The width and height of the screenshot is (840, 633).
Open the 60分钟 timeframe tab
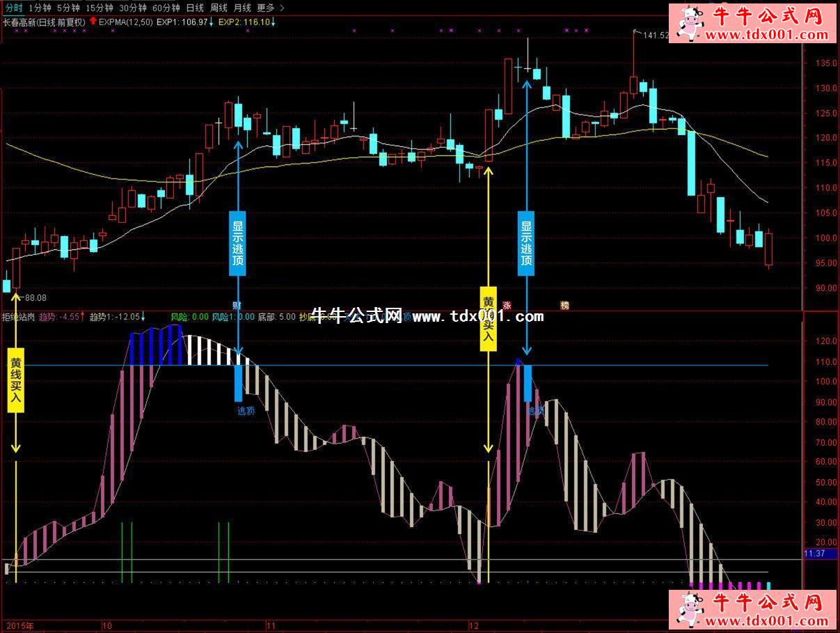point(166,8)
